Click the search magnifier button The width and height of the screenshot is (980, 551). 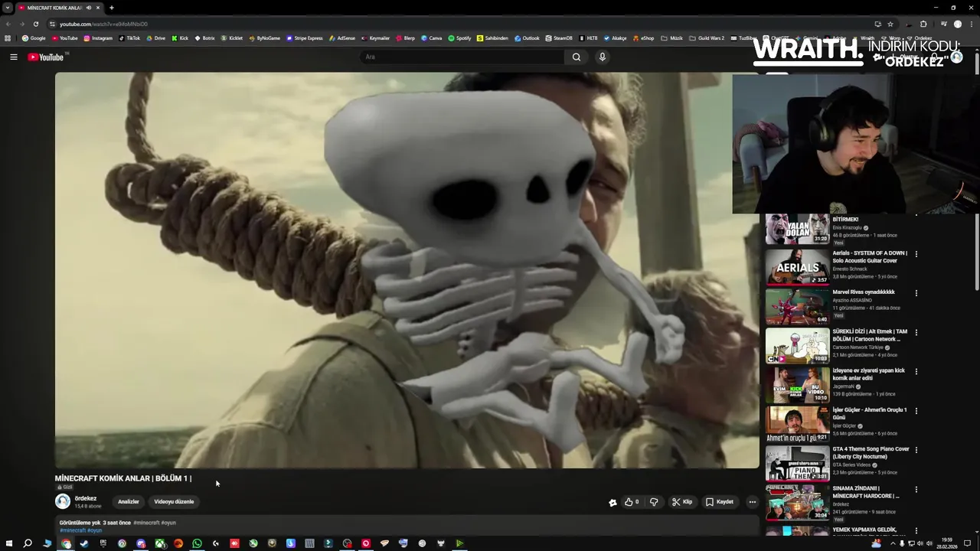tap(577, 57)
